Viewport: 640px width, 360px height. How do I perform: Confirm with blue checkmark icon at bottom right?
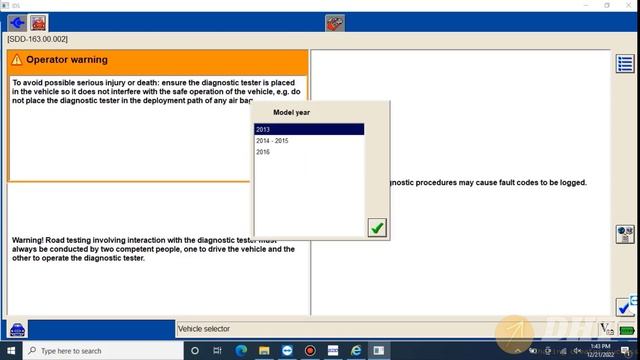[x=624, y=308]
